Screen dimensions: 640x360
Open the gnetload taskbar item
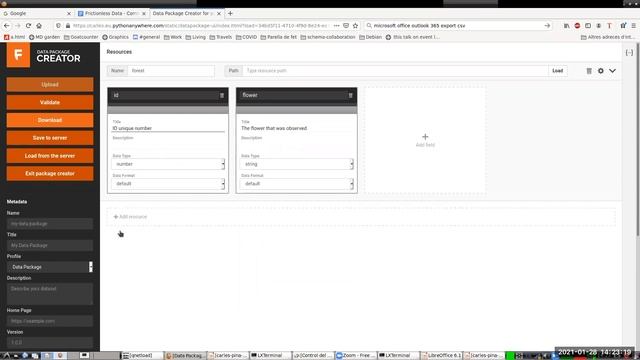(142, 356)
